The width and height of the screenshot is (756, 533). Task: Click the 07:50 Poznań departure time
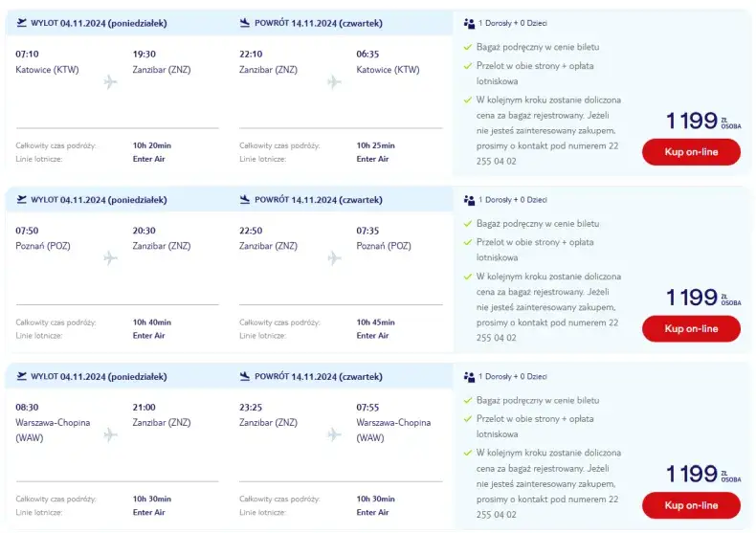point(28,231)
